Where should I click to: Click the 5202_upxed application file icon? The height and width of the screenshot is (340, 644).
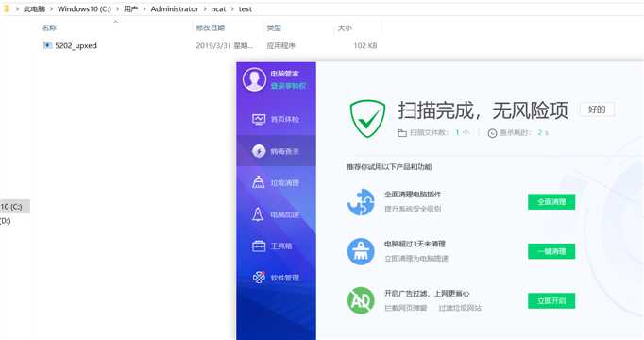point(47,45)
